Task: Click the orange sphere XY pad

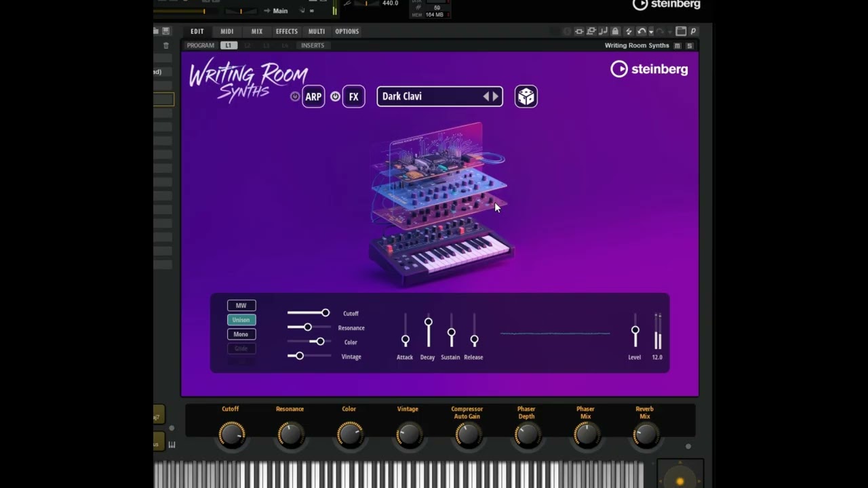Action: (680, 481)
